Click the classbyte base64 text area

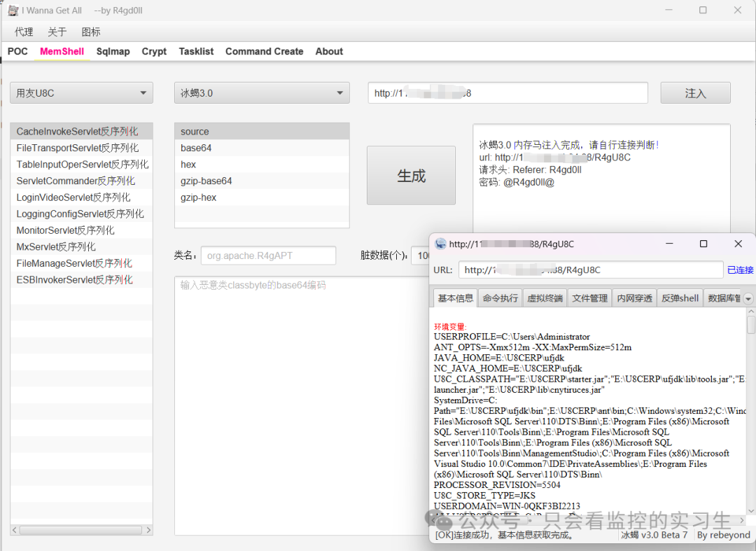(x=302, y=405)
